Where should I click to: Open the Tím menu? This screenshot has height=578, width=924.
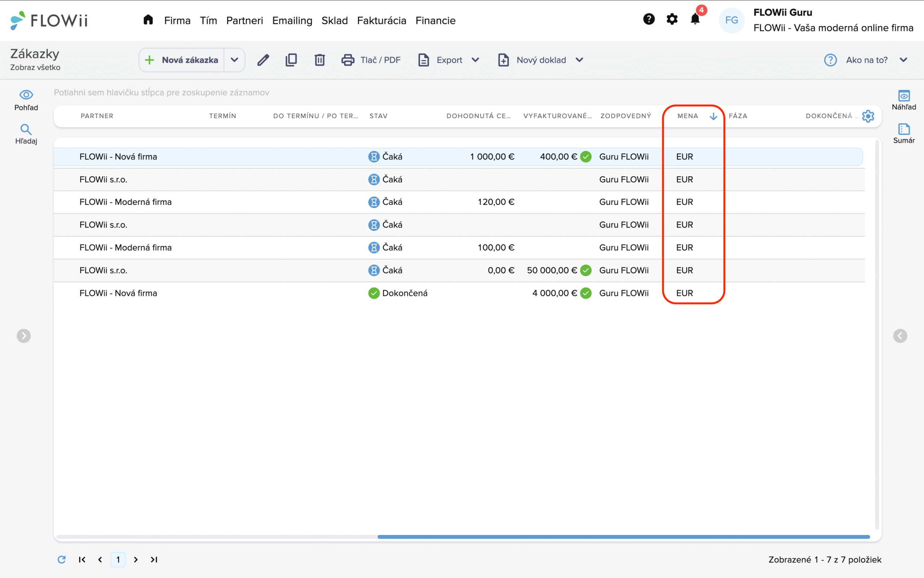pyautogui.click(x=209, y=20)
